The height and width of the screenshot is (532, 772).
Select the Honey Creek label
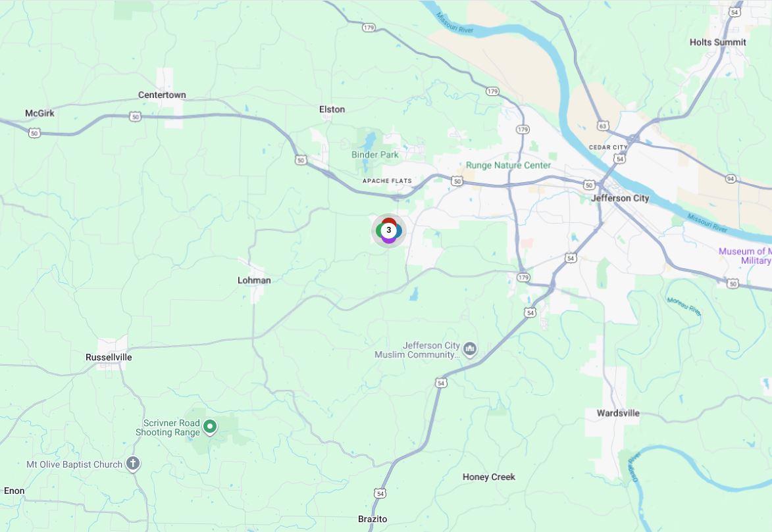488,477
